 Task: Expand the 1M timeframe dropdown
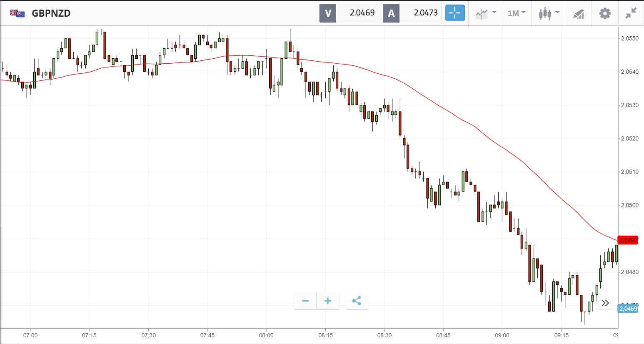[517, 13]
